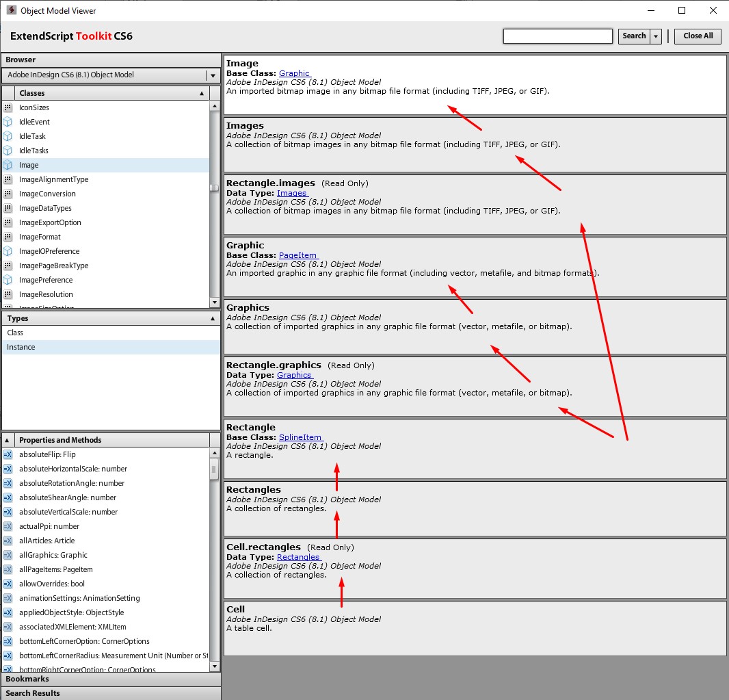Click the Image class cube icon
This screenshot has width=729, height=700.
click(x=8, y=165)
